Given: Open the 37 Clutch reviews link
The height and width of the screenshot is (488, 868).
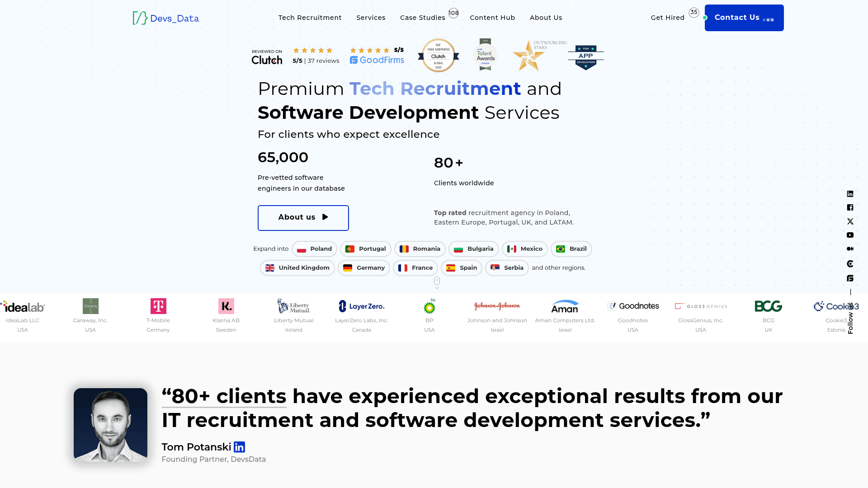Looking at the screenshot, I should [324, 60].
